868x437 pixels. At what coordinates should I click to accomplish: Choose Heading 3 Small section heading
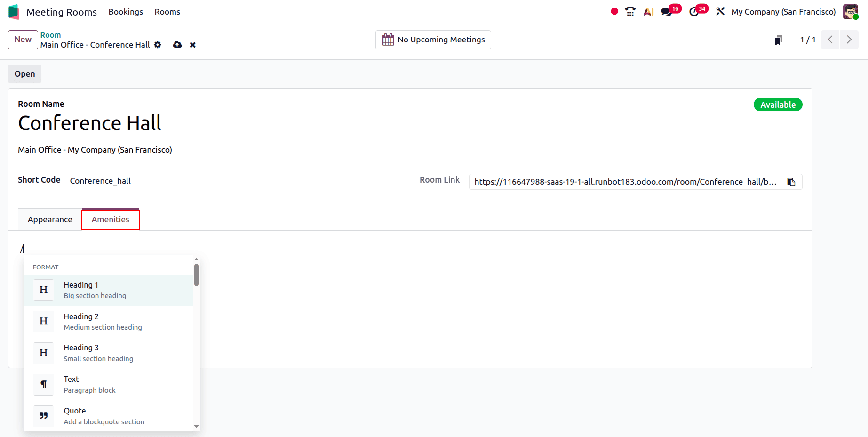(108, 353)
